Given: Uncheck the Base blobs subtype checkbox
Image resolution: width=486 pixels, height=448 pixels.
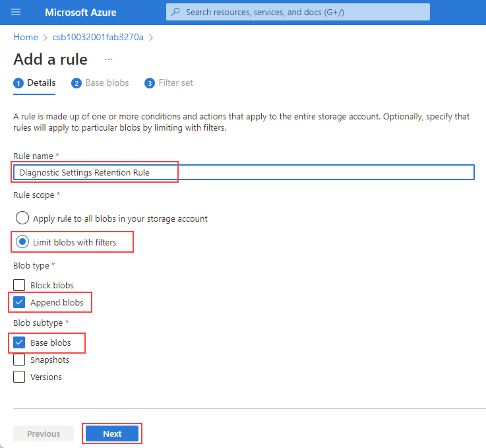Looking at the screenshot, I should pos(20,343).
